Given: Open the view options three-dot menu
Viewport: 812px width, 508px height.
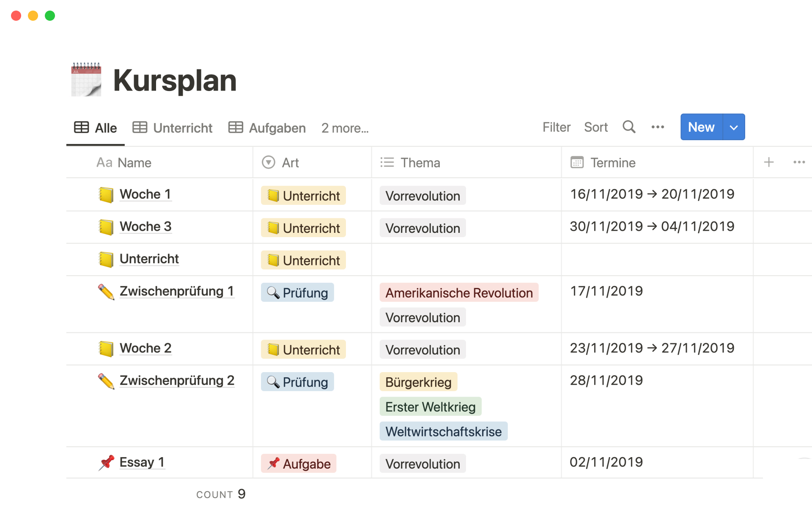Looking at the screenshot, I should coord(658,127).
